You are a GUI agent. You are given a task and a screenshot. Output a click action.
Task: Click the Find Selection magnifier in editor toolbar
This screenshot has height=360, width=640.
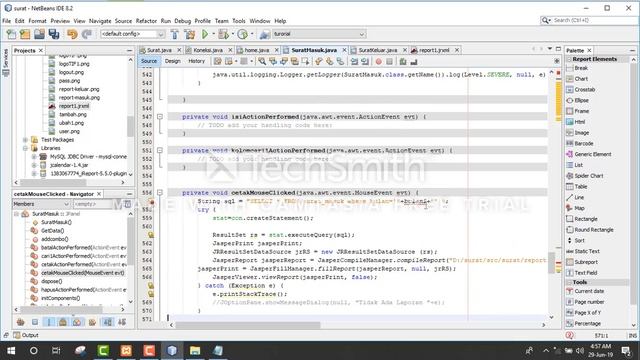tap(262, 62)
